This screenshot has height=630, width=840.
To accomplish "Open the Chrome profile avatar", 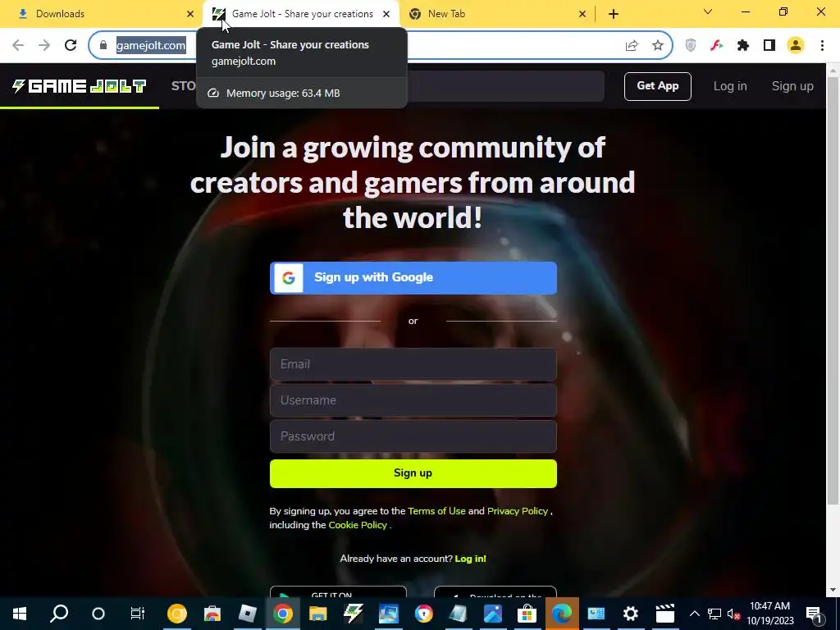I will point(796,46).
